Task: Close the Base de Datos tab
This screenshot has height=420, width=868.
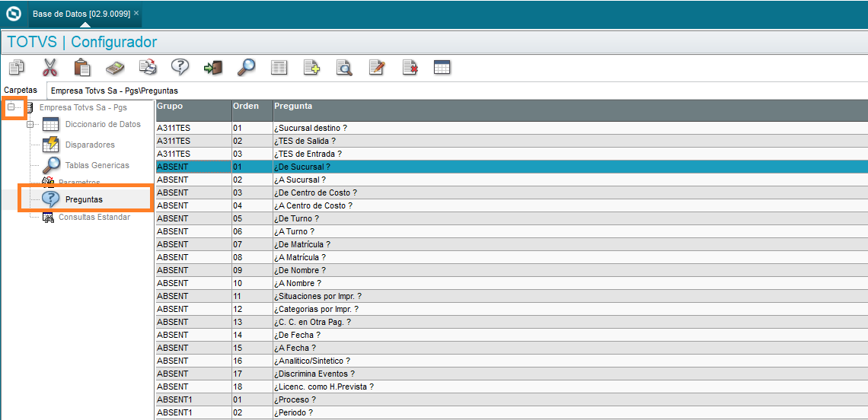Action: pyautogui.click(x=136, y=13)
